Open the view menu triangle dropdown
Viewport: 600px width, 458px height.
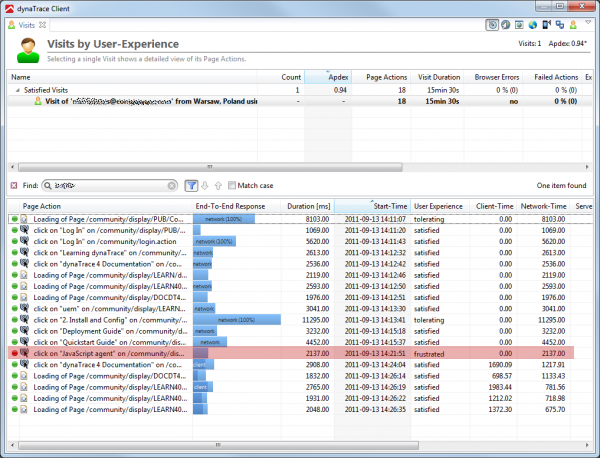[x=588, y=22]
